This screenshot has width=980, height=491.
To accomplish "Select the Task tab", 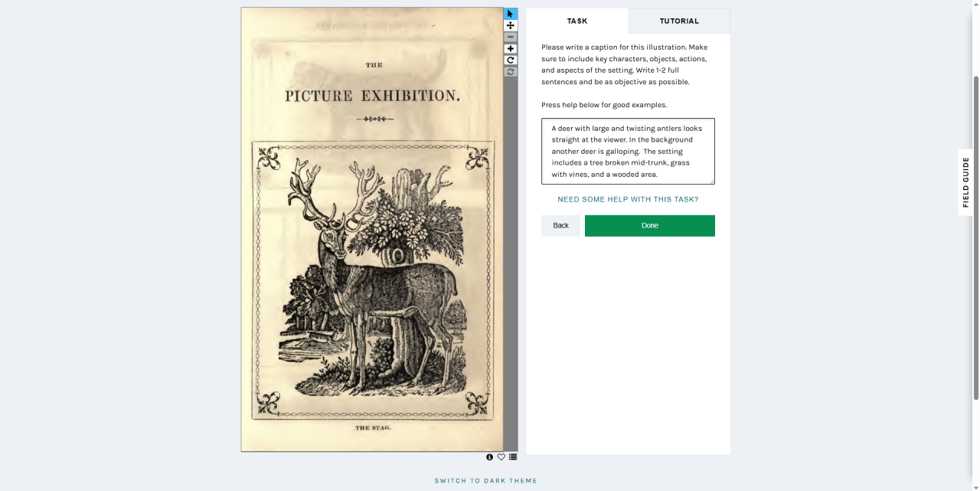I will click(577, 21).
